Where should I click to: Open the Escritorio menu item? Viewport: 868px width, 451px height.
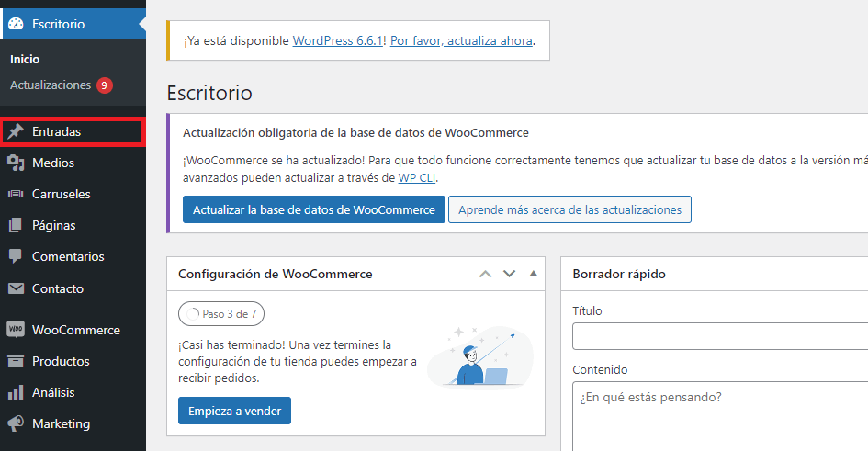click(73, 24)
